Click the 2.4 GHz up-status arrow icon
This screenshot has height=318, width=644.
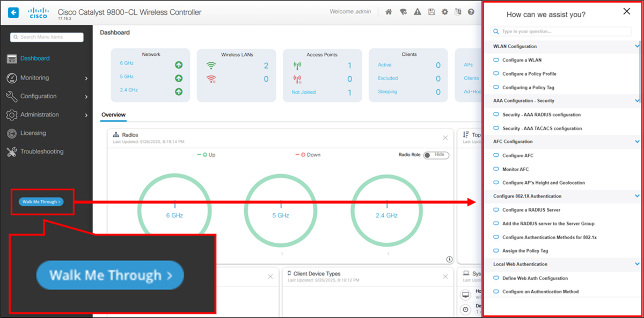179,92
